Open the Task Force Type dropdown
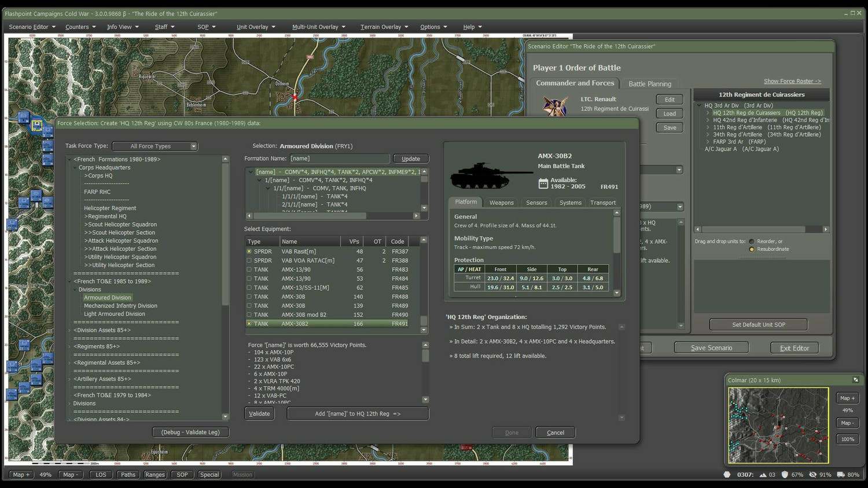Viewport: 868px width, 488px height. (x=155, y=146)
